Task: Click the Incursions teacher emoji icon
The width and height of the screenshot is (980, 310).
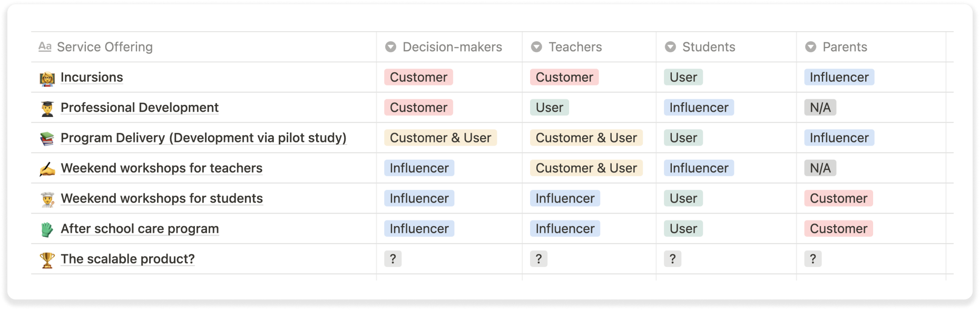Action: tap(47, 78)
